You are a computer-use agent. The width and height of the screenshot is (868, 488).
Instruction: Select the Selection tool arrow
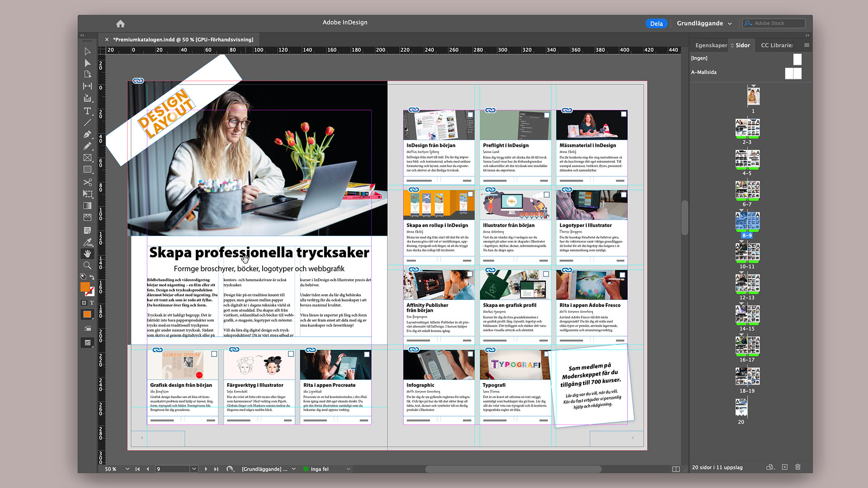tap(87, 52)
